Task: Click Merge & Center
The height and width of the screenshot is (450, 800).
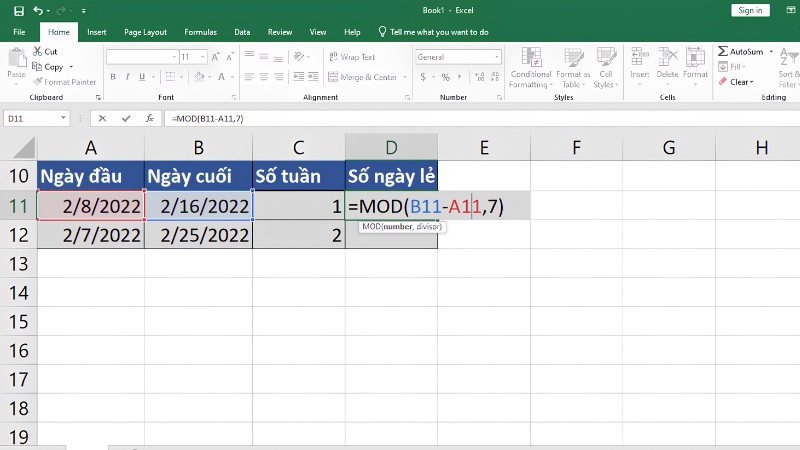Action: tap(363, 77)
